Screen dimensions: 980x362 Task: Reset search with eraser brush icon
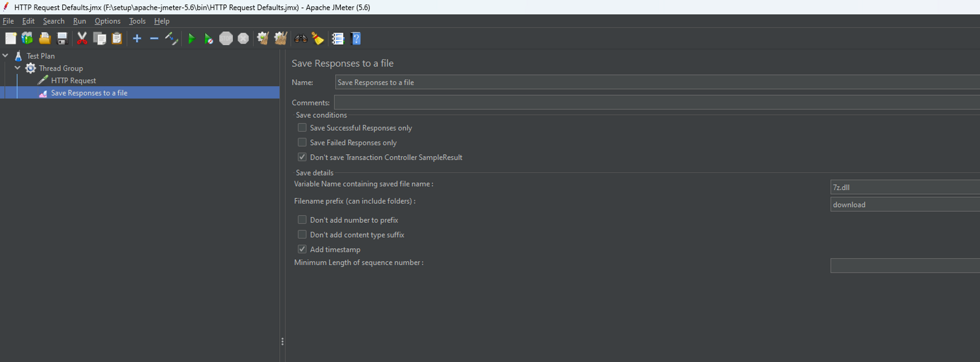318,38
